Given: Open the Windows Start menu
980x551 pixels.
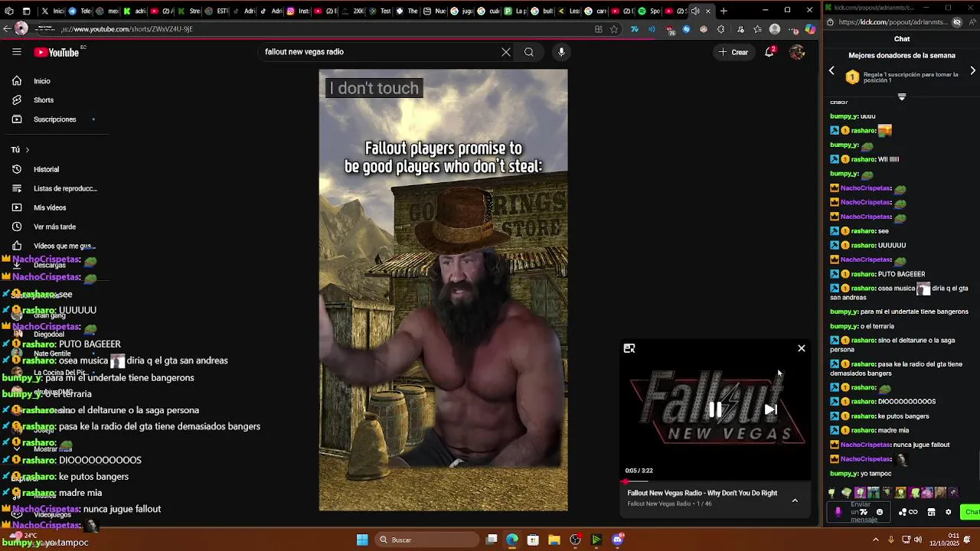Looking at the screenshot, I should 362,540.
